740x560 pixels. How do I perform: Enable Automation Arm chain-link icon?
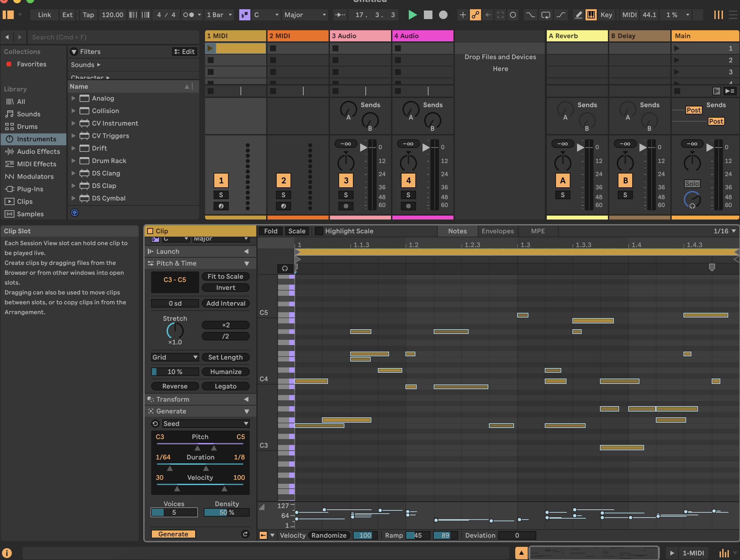tap(475, 15)
